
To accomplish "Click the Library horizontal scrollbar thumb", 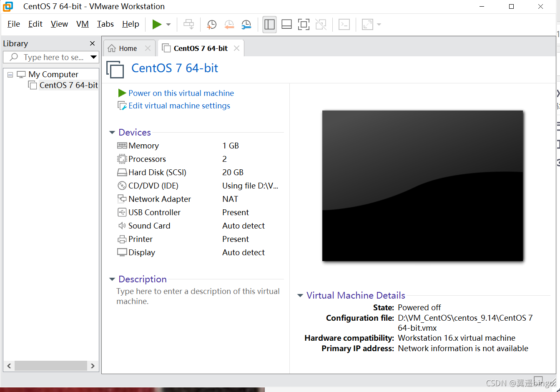I will pos(51,366).
